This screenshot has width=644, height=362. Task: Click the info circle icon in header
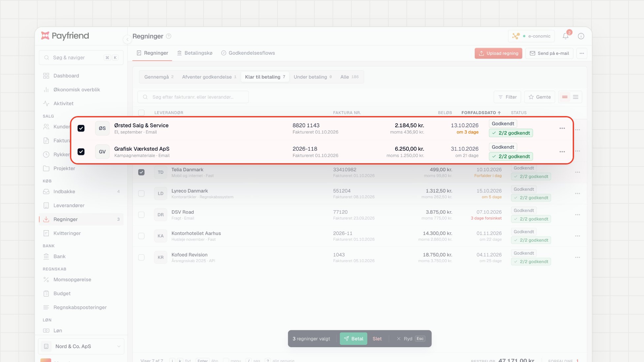point(581,36)
